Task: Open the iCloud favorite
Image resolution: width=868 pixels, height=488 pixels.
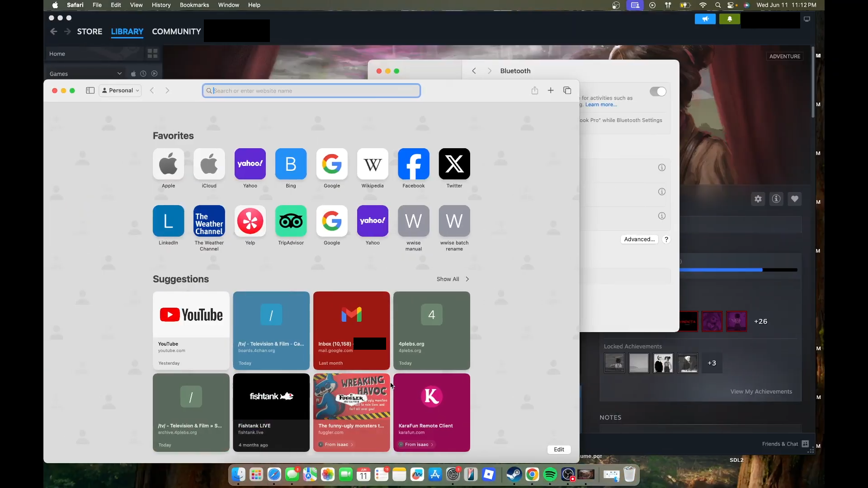Action: click(209, 164)
